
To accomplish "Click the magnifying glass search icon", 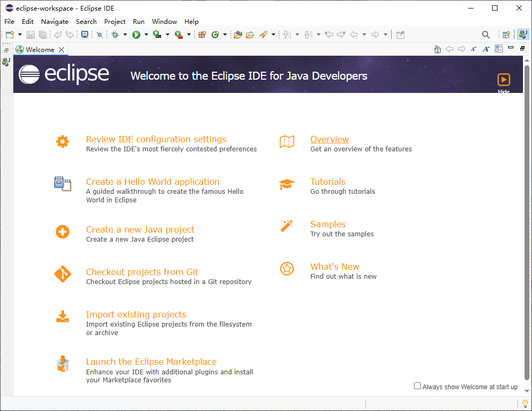I will tap(486, 35).
